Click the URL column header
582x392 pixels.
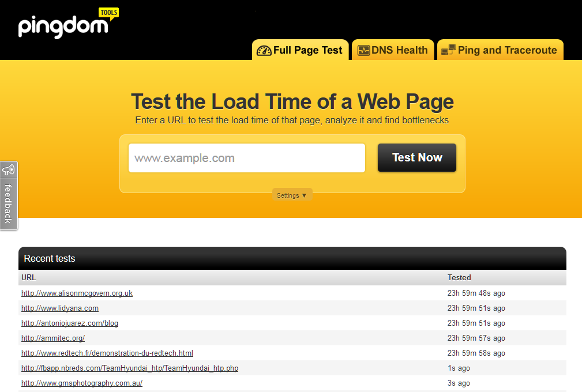(29, 277)
